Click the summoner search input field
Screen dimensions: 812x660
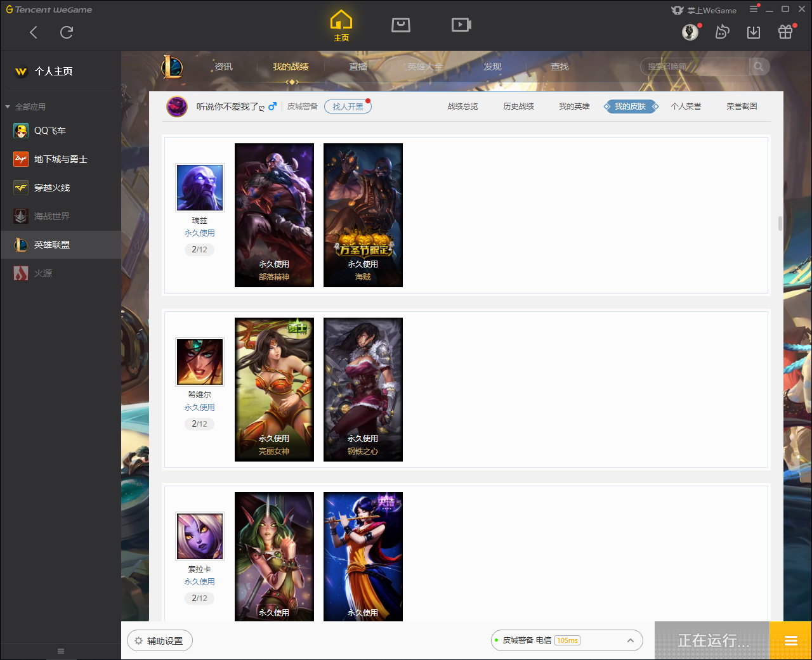click(x=695, y=67)
